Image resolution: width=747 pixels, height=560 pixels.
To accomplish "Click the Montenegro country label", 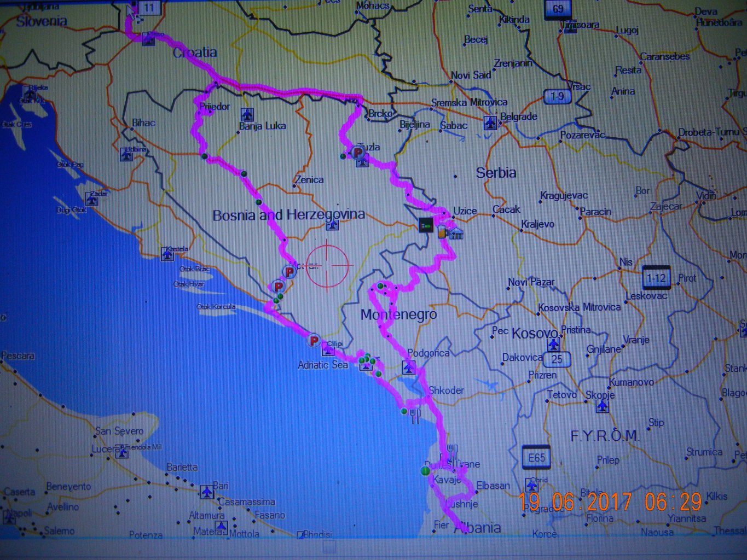I will [x=398, y=314].
